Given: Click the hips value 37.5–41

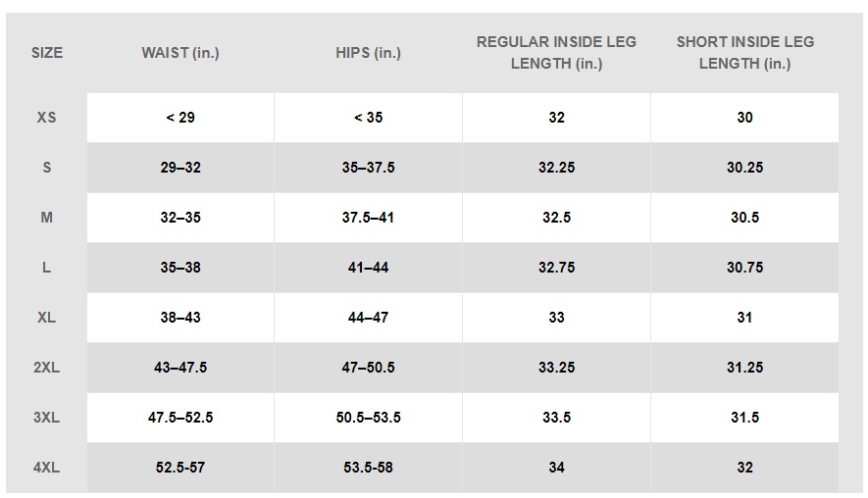Looking at the screenshot, I should click(368, 218).
